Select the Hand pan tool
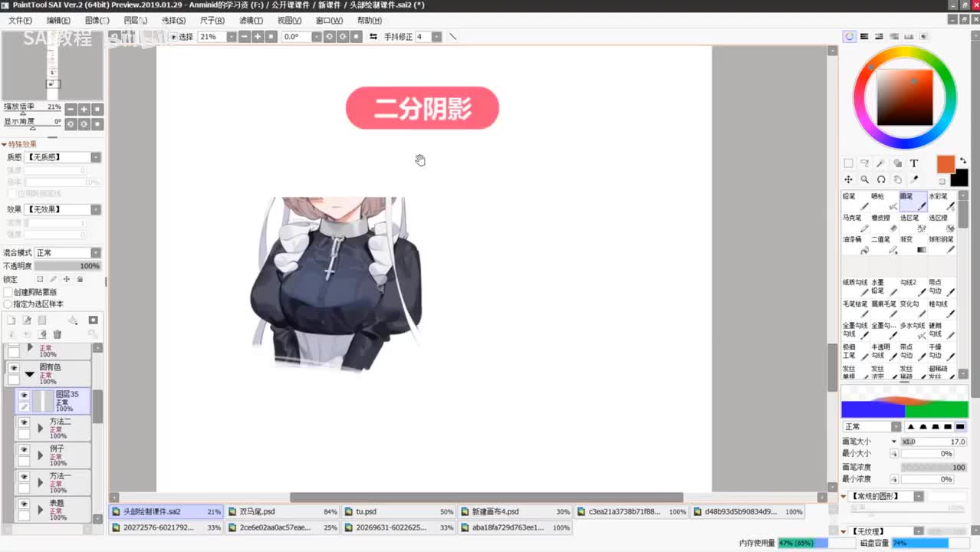The image size is (980, 552). [897, 179]
